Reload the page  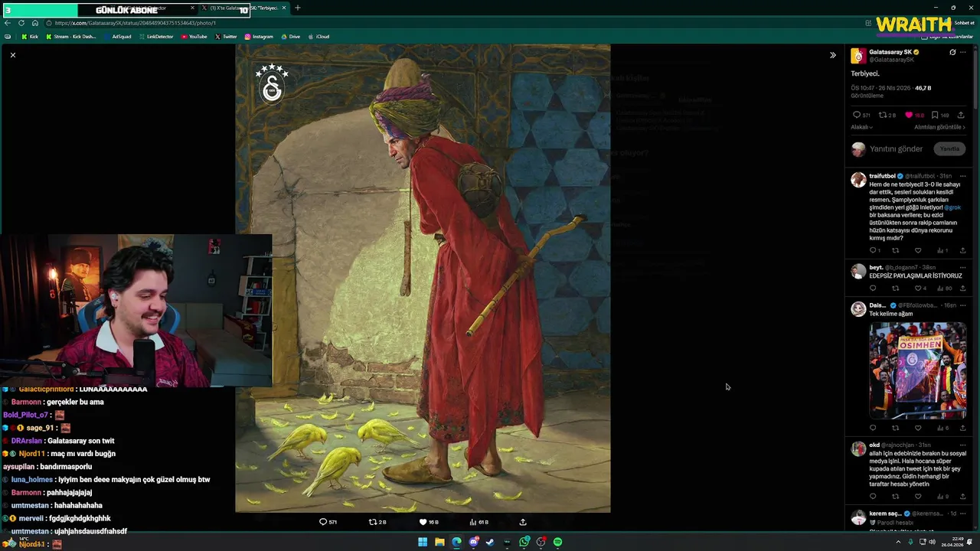coord(21,23)
